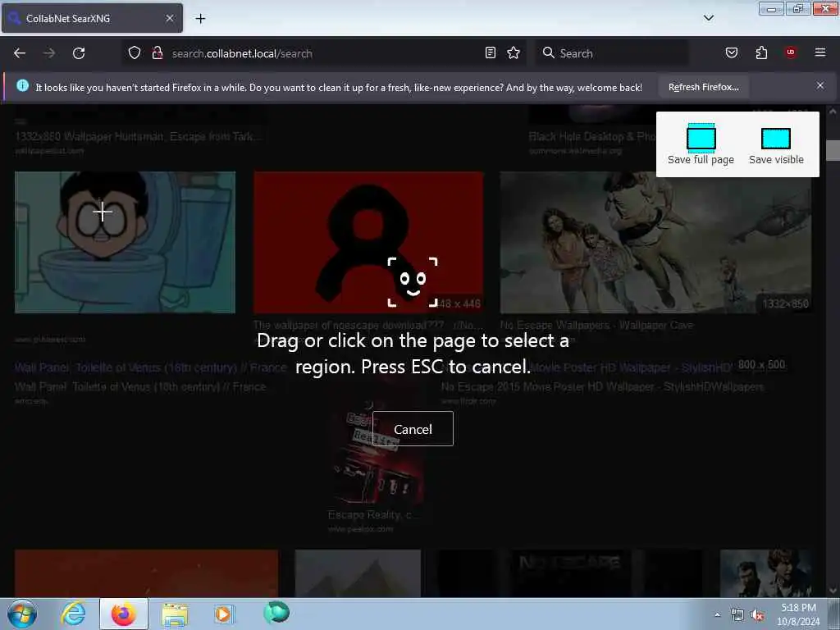Open a new tab with plus button

(x=200, y=19)
